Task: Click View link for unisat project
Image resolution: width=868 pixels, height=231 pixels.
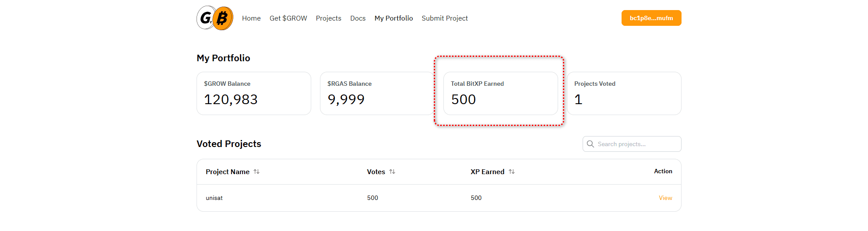Action: coord(665,198)
